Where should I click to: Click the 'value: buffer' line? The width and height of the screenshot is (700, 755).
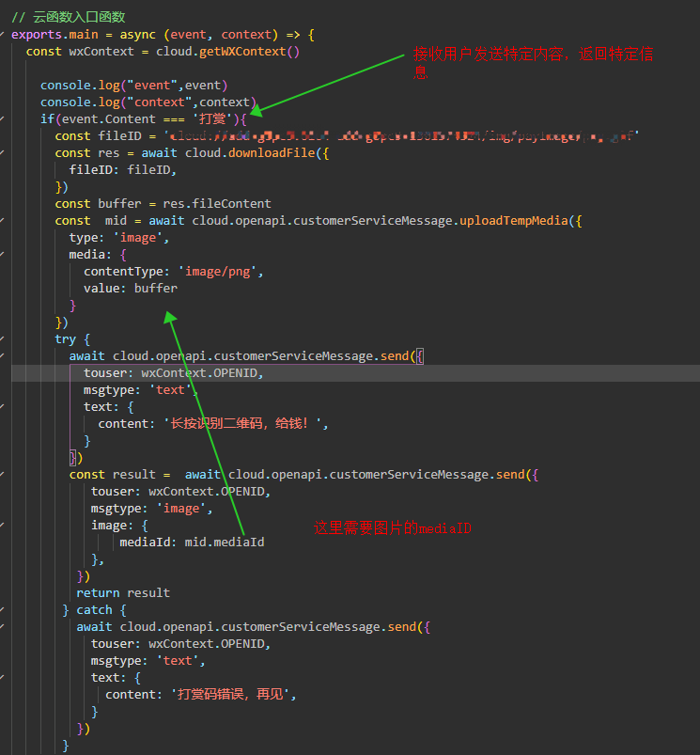131,289
